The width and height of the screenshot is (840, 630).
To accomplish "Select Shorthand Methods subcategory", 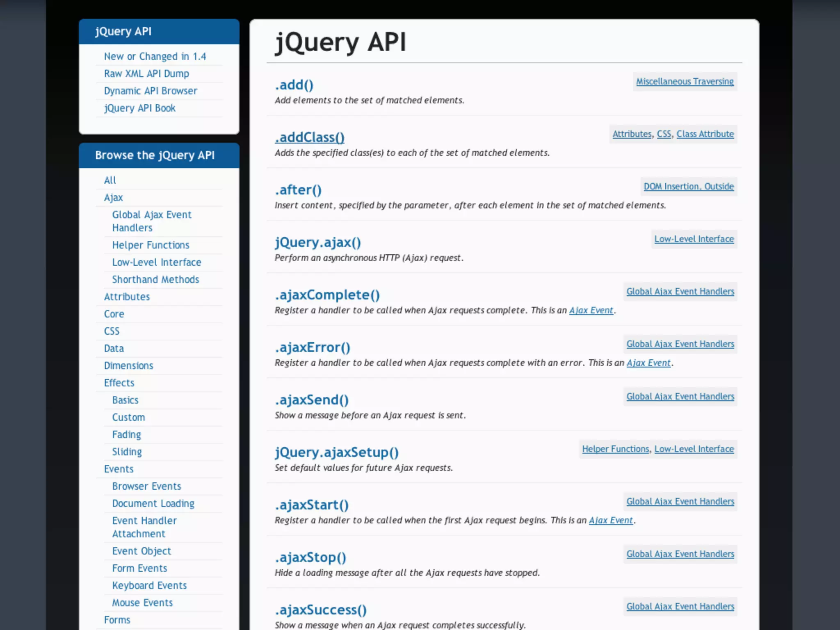I will tap(155, 280).
